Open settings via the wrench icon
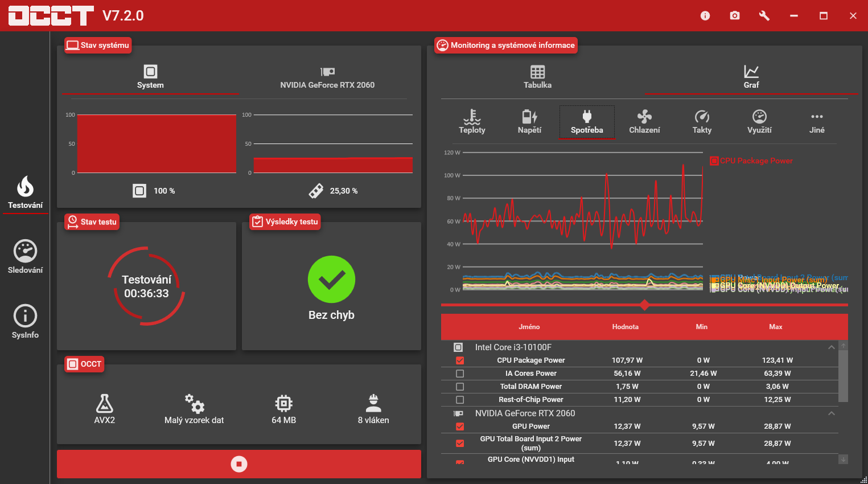This screenshot has height=484, width=868. click(764, 15)
